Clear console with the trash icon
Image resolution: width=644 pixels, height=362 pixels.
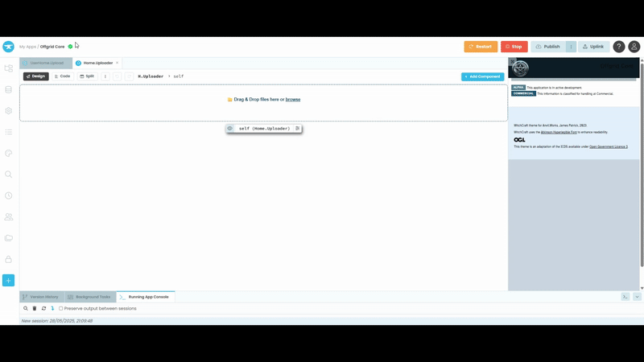pyautogui.click(x=35, y=308)
